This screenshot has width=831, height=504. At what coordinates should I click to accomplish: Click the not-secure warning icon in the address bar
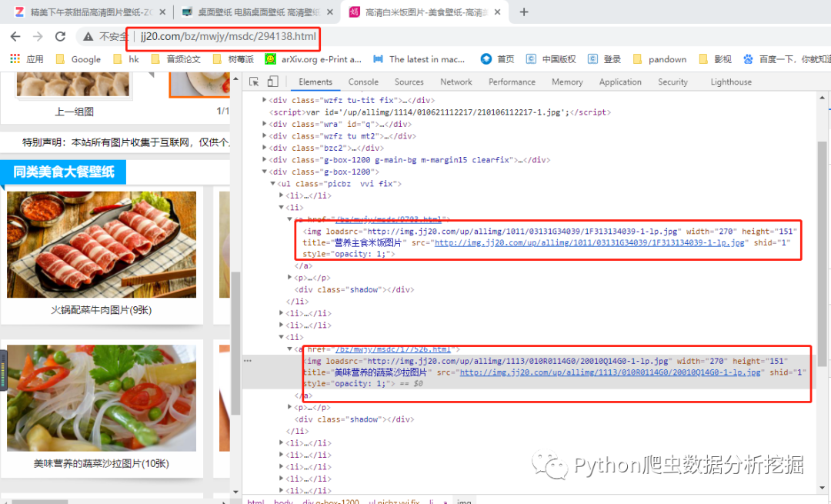click(88, 37)
